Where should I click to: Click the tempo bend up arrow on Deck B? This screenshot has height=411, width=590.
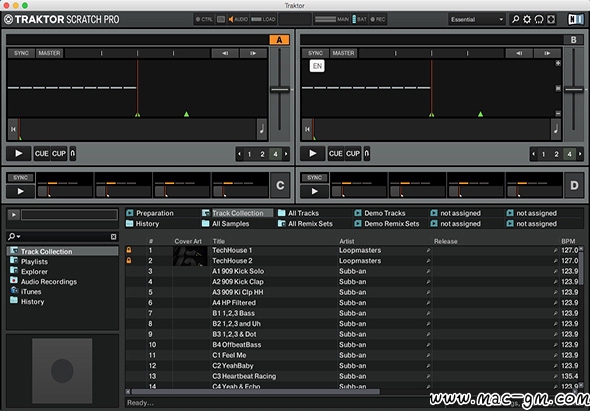[x=547, y=53]
